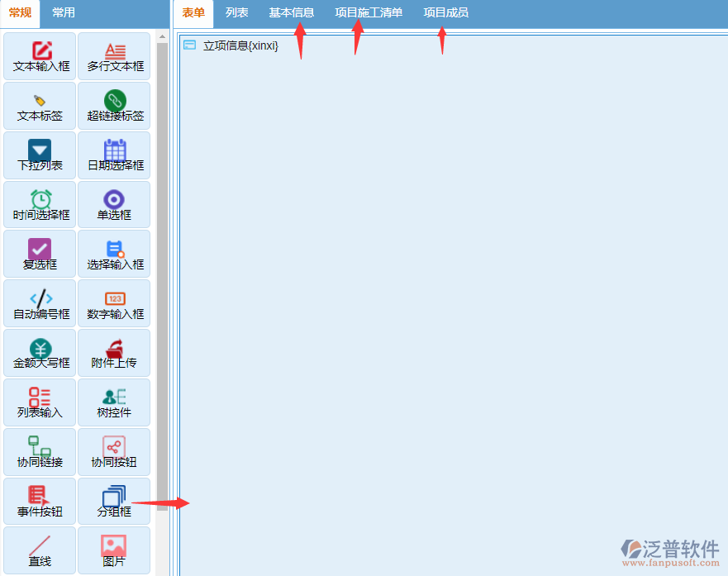This screenshot has width=728, height=576.
Task: Select the 金额大写框 amount-in-words control
Action: pos(40,353)
